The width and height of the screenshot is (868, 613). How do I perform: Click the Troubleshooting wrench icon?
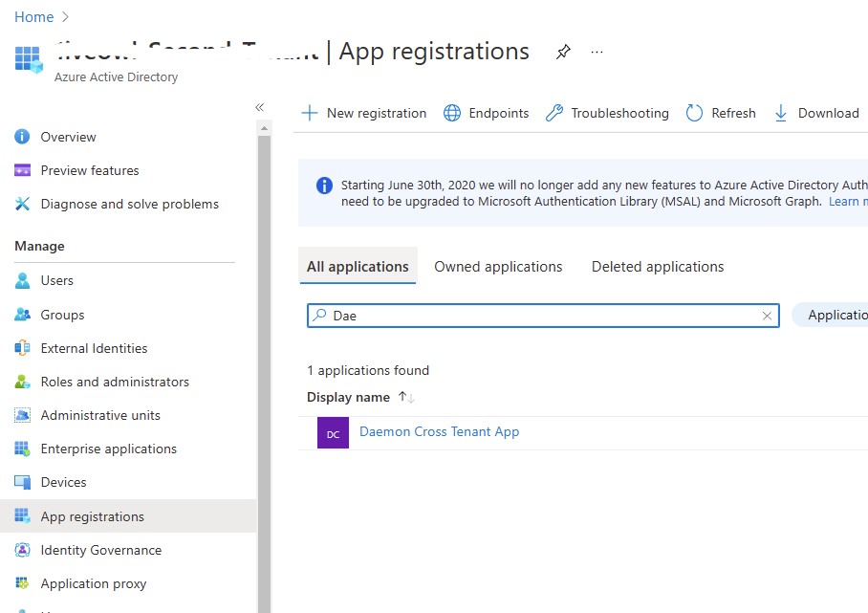click(554, 113)
